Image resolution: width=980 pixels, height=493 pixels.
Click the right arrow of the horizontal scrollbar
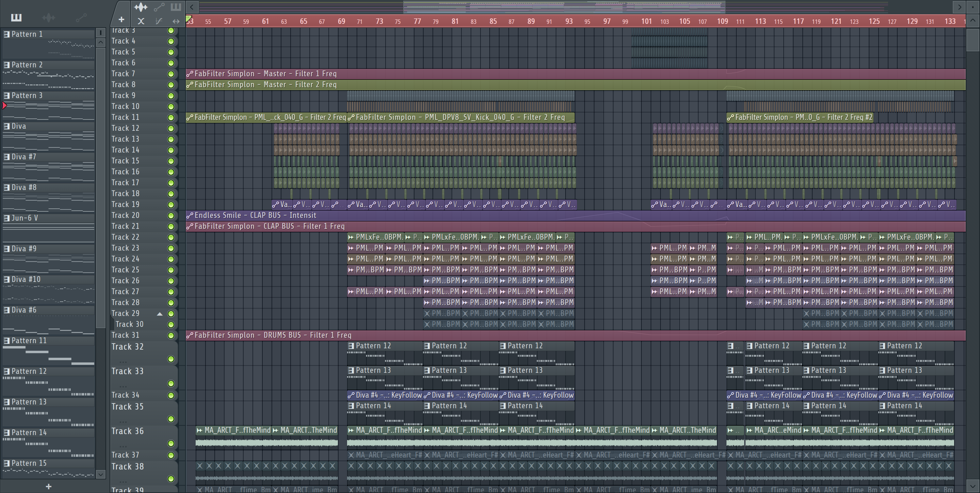click(x=960, y=6)
